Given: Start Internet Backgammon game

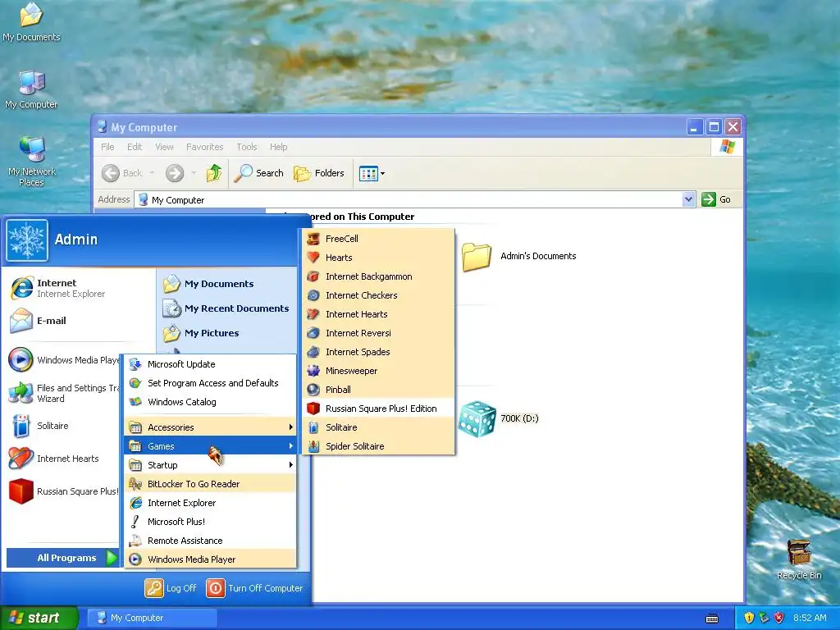Looking at the screenshot, I should tap(378, 276).
